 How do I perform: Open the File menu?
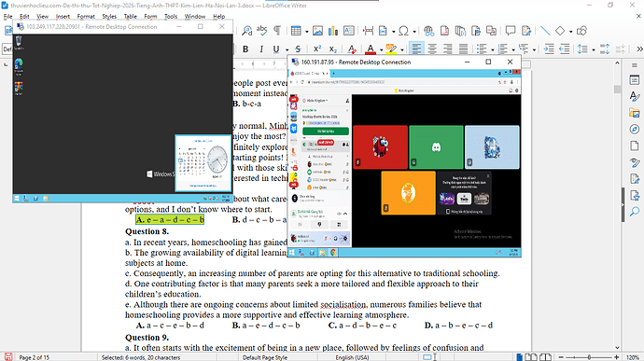click(7, 17)
